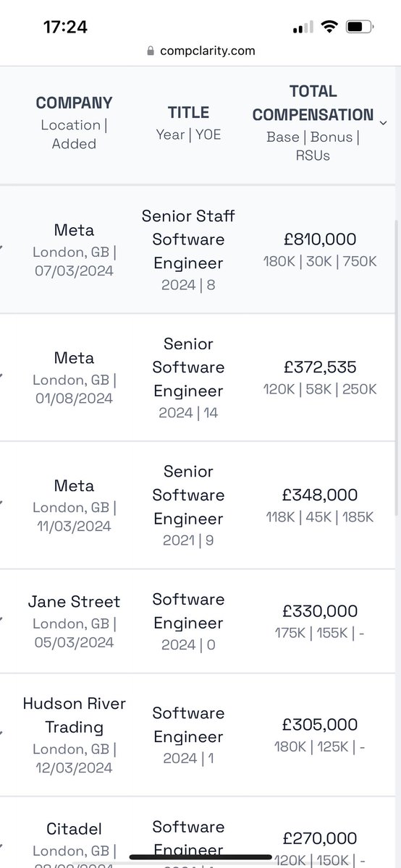Open sort chevron beside Total Compensation
The height and width of the screenshot is (868, 401).
pyautogui.click(x=383, y=123)
